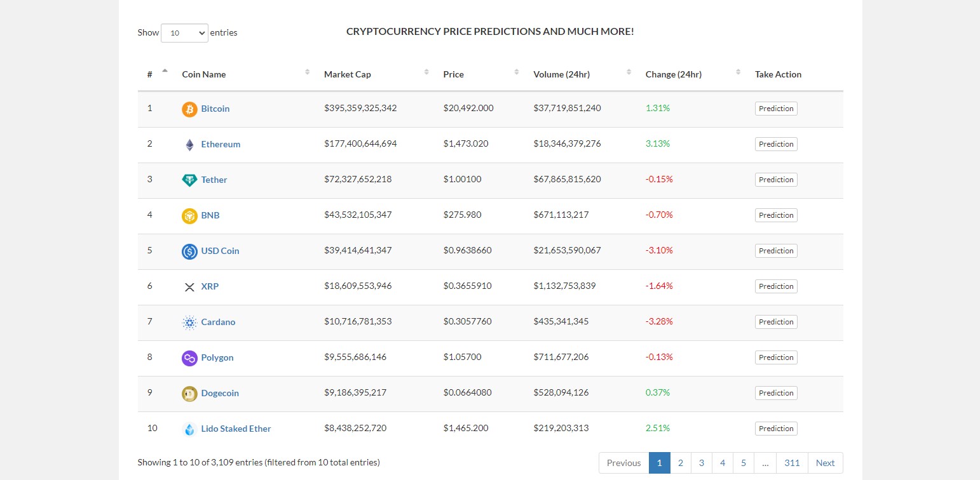Click the Prediction button for Dogecoin
This screenshot has width=980, height=480.
coord(775,393)
